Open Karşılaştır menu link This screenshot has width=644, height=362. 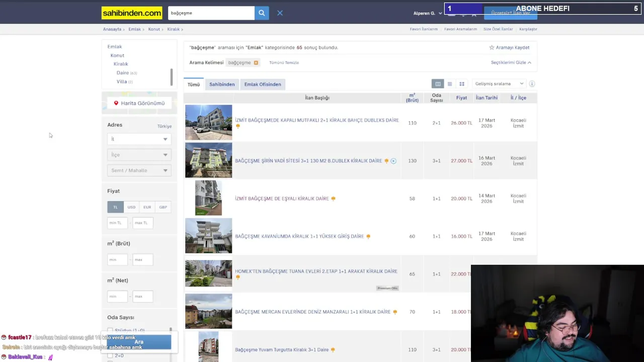click(x=528, y=29)
